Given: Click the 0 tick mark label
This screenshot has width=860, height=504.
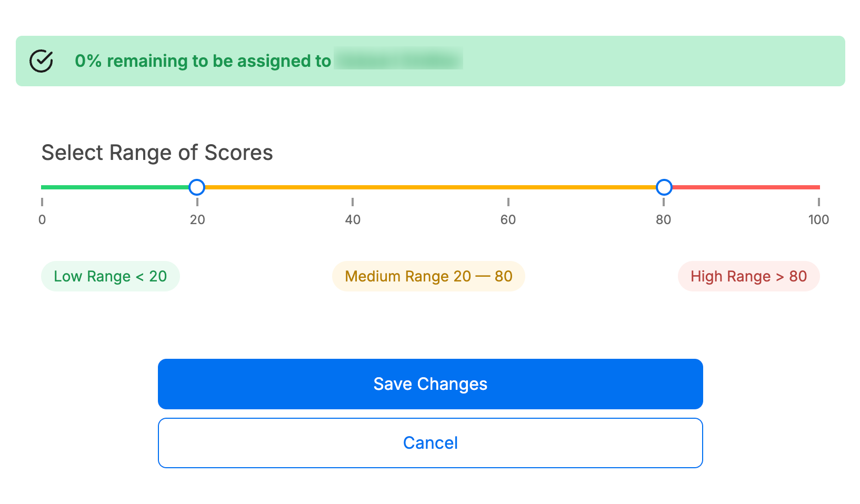Looking at the screenshot, I should click(42, 219).
